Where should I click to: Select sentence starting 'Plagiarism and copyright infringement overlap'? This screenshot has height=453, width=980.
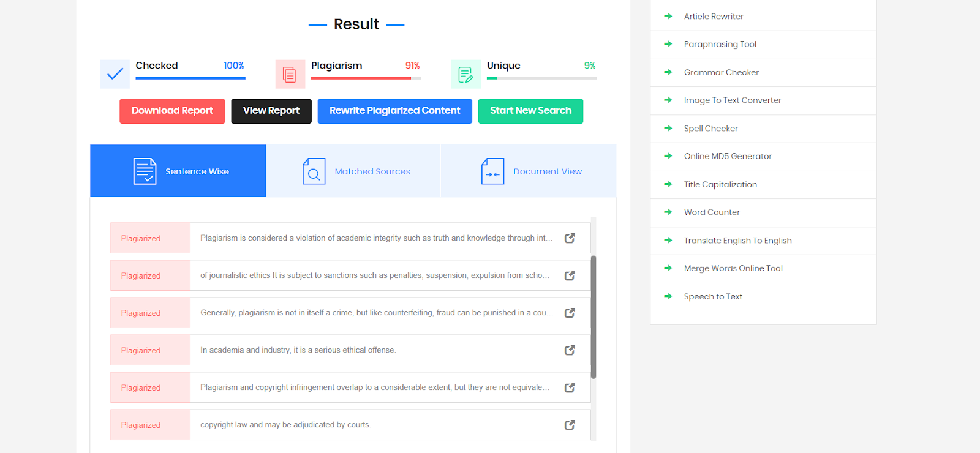point(375,387)
